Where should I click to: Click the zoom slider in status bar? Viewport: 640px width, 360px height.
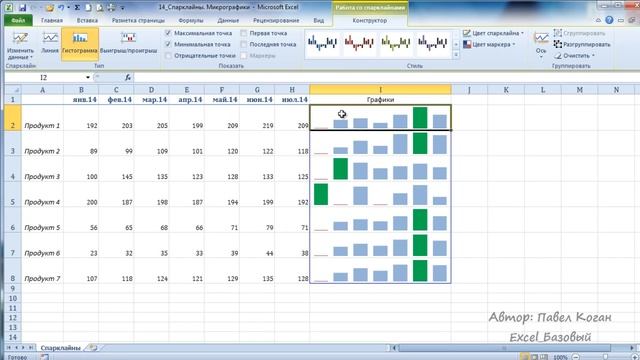[x=605, y=357]
